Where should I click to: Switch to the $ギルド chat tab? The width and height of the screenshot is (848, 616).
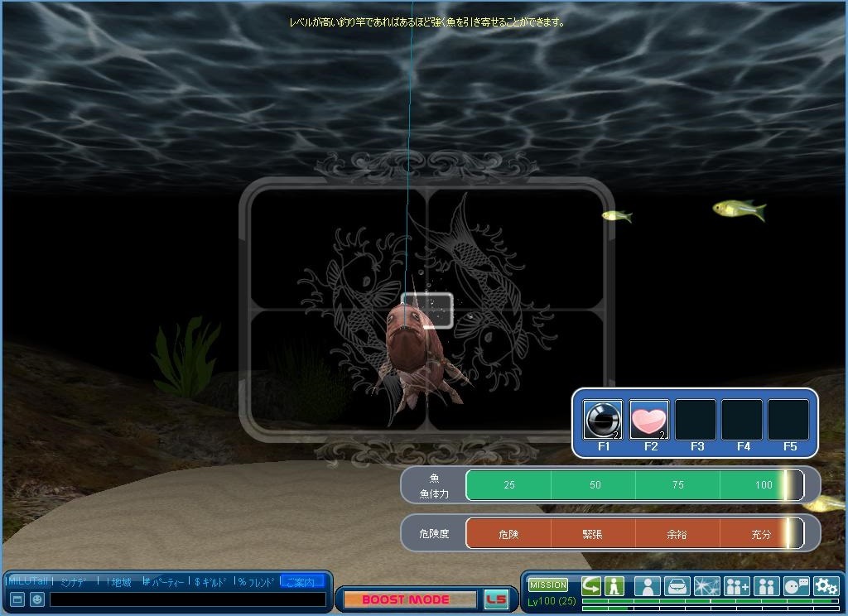(211, 582)
